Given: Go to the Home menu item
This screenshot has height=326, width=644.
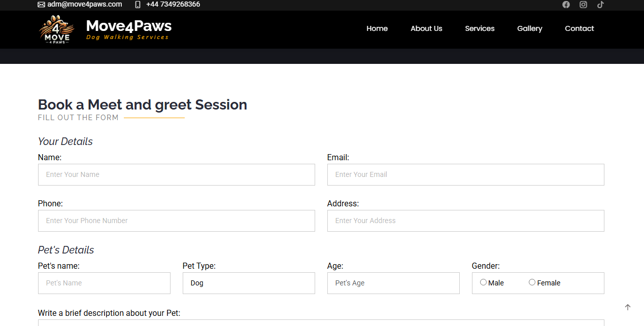Looking at the screenshot, I should [x=377, y=28].
